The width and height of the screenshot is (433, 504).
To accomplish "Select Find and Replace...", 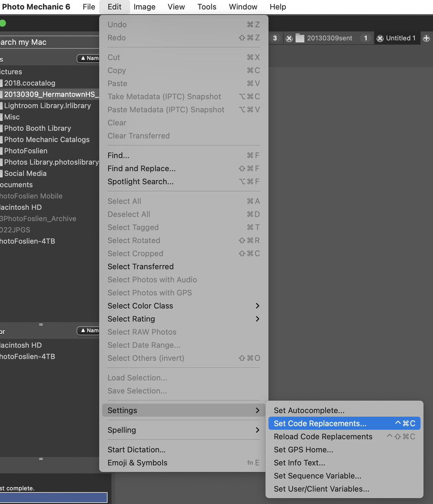I will coord(184,169).
